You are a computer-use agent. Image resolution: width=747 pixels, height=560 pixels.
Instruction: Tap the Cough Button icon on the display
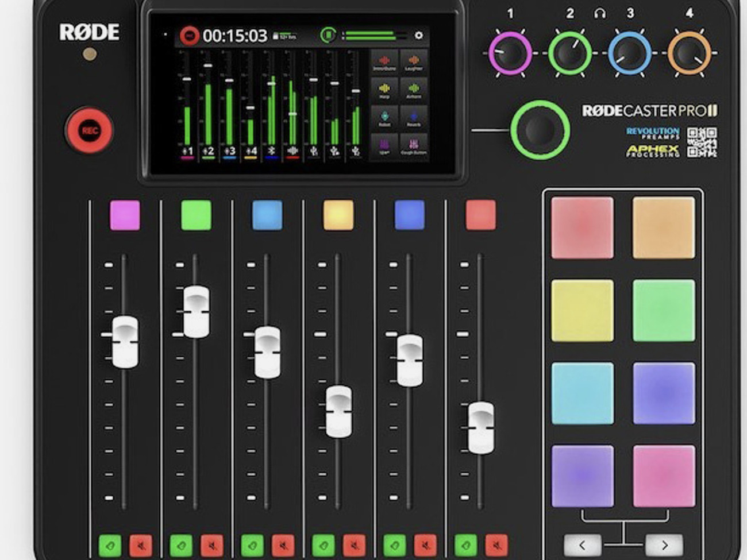414,144
